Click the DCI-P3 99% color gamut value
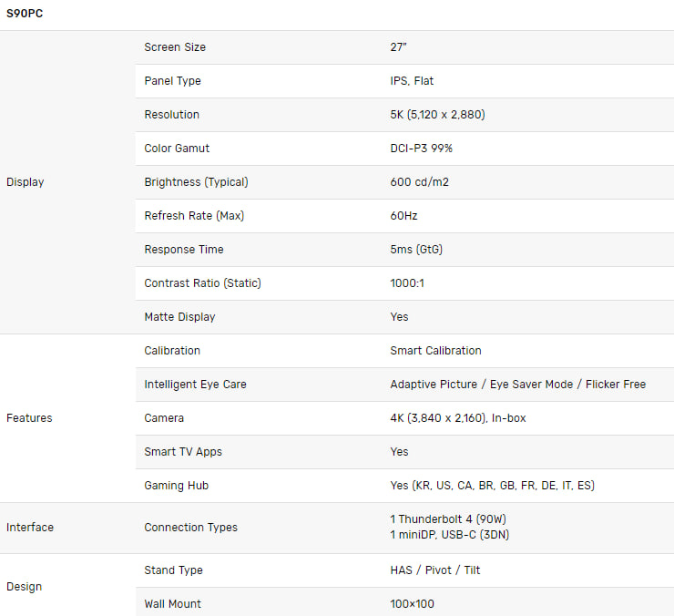The width and height of the screenshot is (674, 616). [421, 149]
